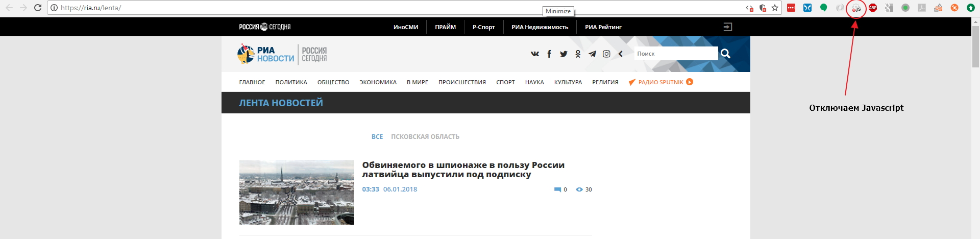This screenshot has height=239, width=980.
Task: Open the Twitter social icon
Action: (x=563, y=54)
